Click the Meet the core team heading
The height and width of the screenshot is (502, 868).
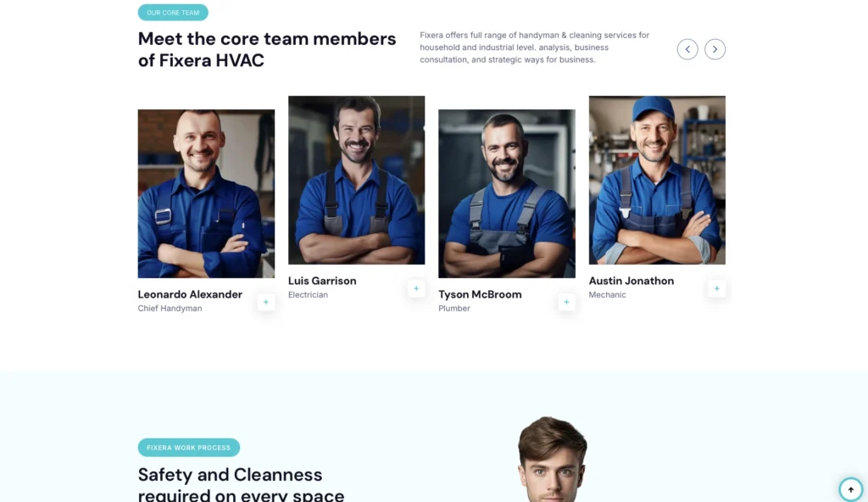[x=267, y=49]
